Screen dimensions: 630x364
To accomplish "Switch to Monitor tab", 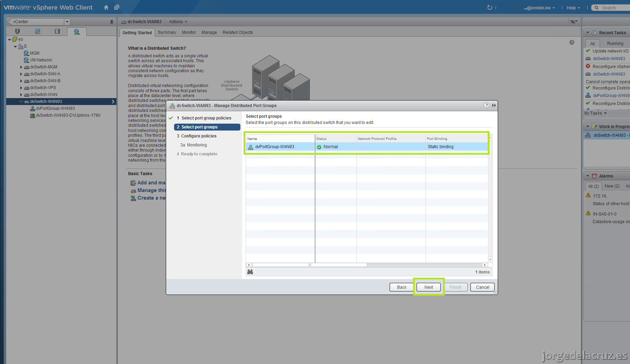I will pyautogui.click(x=189, y=32).
